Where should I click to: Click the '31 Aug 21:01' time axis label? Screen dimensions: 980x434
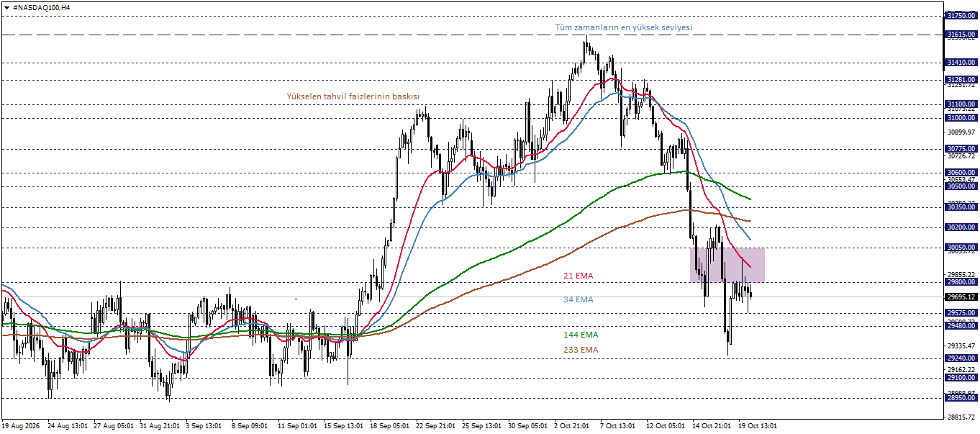[158, 426]
